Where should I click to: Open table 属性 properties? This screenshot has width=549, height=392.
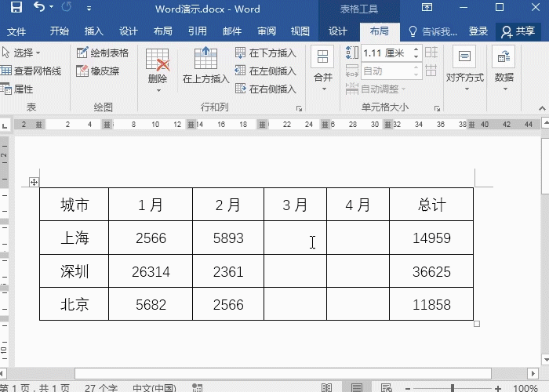pos(16,89)
